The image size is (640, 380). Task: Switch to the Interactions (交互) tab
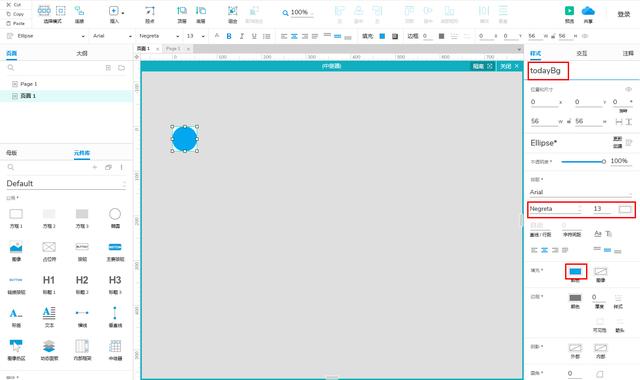pyautogui.click(x=582, y=53)
